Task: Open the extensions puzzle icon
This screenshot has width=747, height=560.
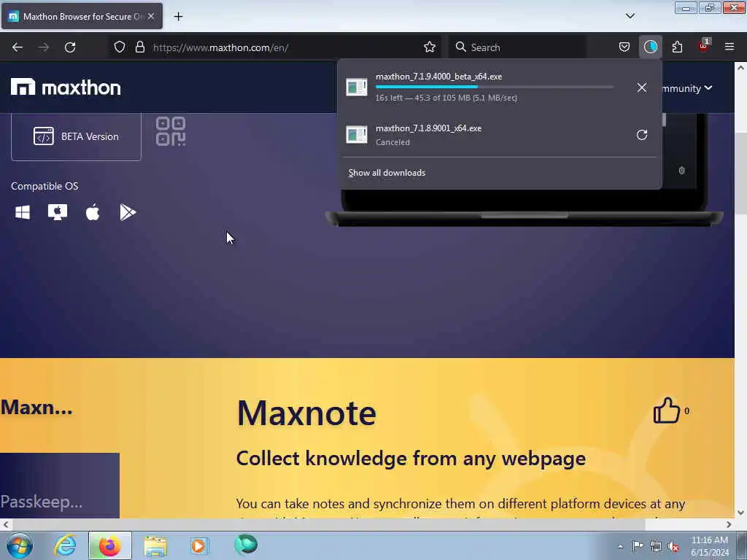Action: tap(677, 47)
